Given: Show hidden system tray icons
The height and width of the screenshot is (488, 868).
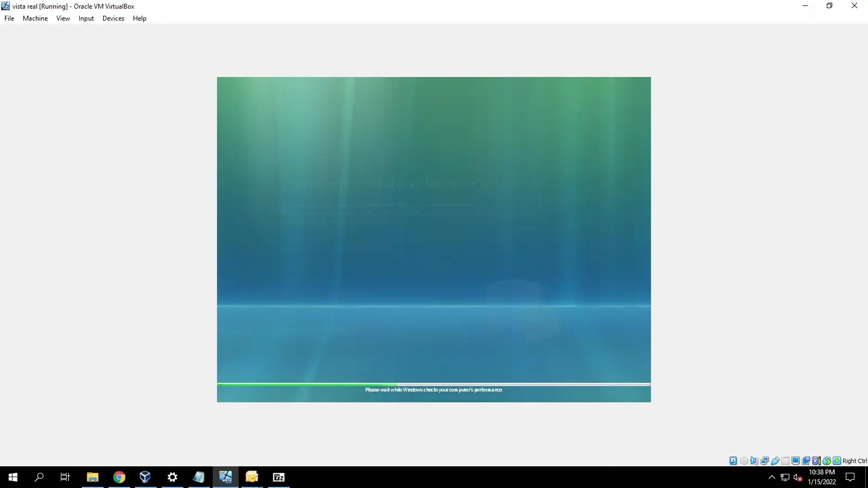Looking at the screenshot, I should point(772,477).
